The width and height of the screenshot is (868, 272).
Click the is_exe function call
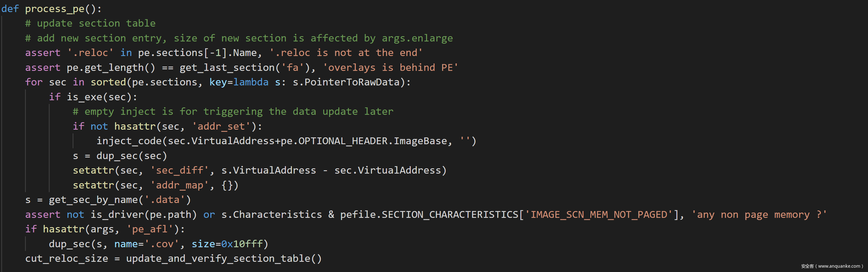point(84,97)
